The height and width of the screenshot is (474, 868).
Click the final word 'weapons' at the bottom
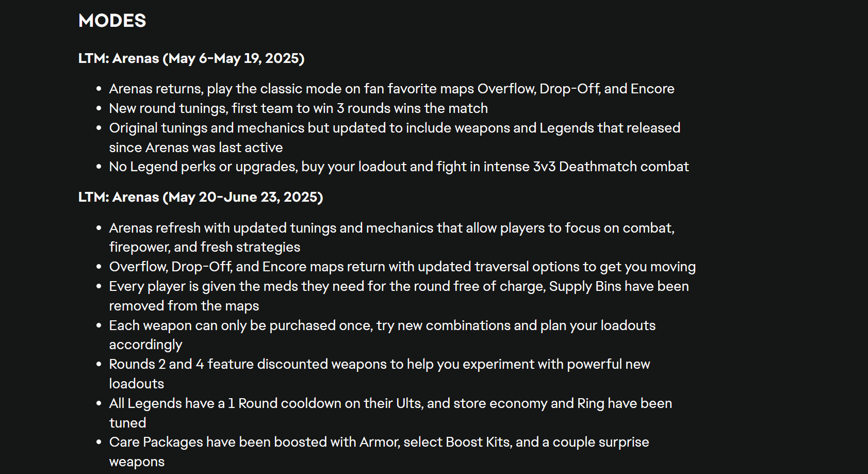[x=137, y=462]
